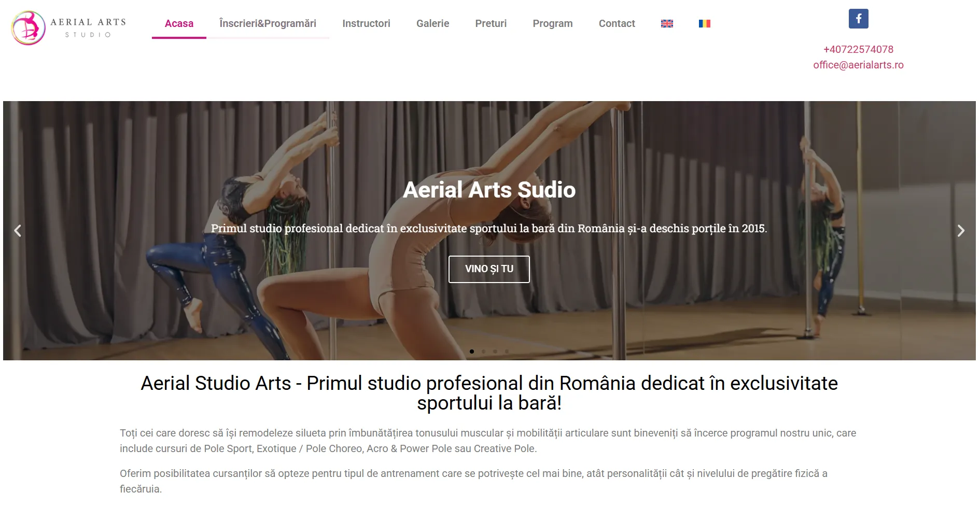Select the fourth carousel dot
This screenshot has height=506, width=980.
507,352
